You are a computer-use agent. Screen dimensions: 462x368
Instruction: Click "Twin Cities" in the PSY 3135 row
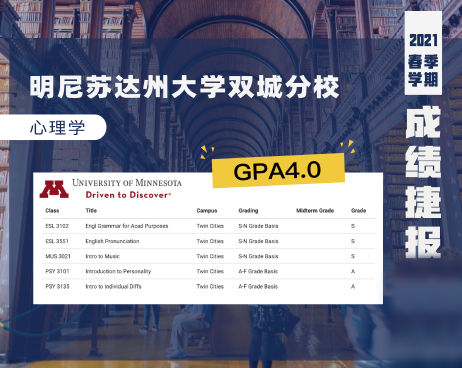(x=210, y=286)
